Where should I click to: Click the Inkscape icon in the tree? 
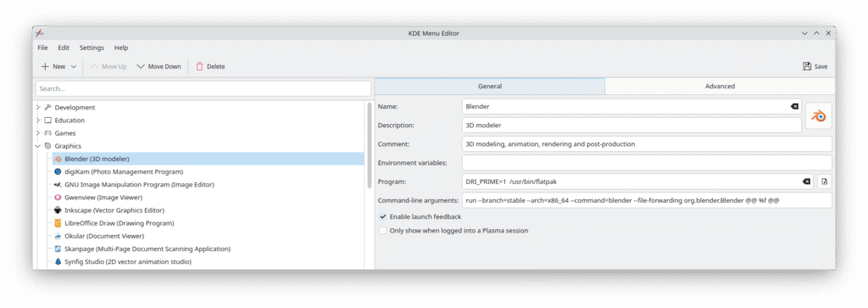[x=58, y=210]
